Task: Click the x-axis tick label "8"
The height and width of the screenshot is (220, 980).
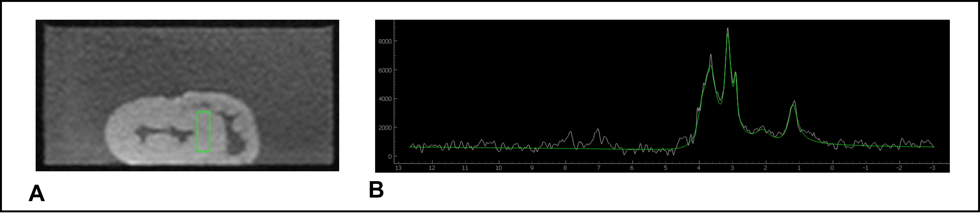Action: (x=565, y=168)
